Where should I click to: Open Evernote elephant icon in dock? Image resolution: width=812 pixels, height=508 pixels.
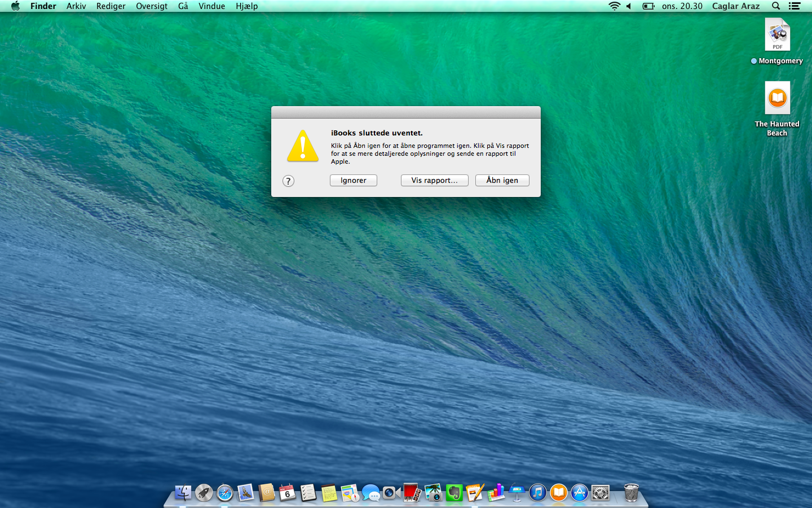[454, 493]
